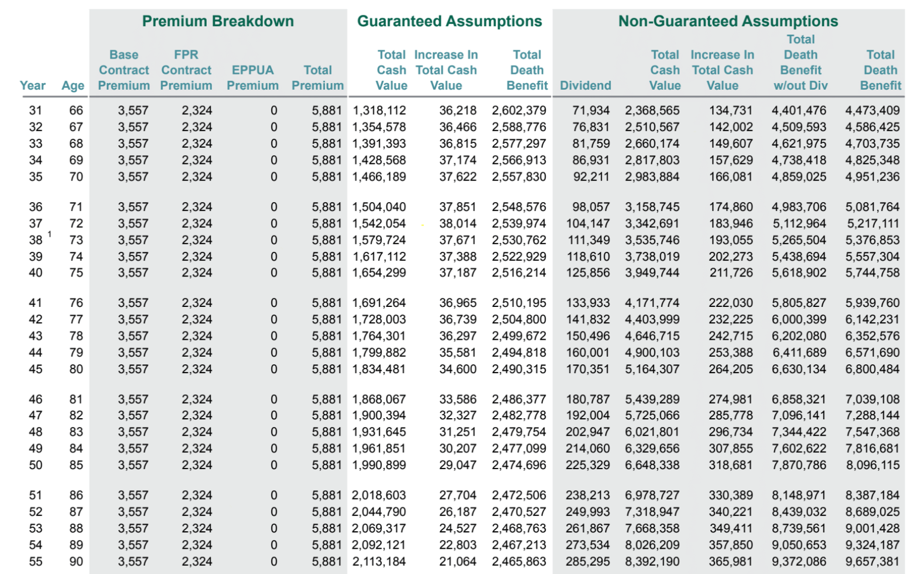The height and width of the screenshot is (574, 924).
Task: Click the guaranteed death benefit 2,602,379
Action: pos(519,111)
